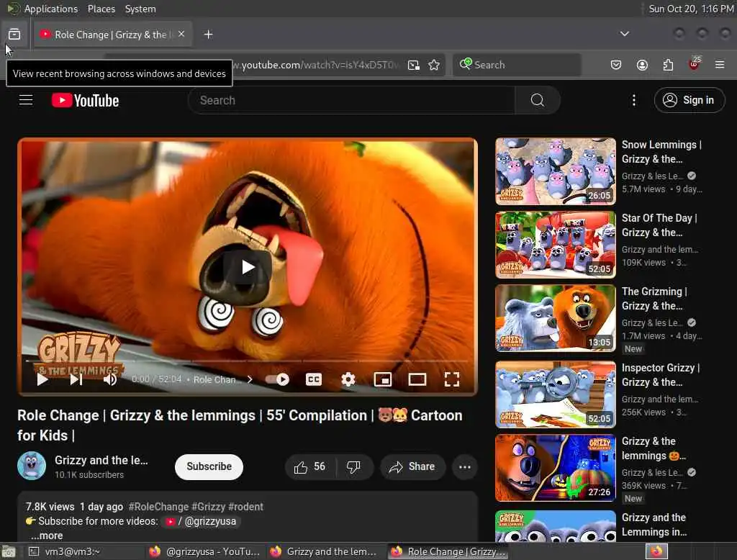
Task: Open the Pocket save icon in Firefox toolbar
Action: point(616,65)
